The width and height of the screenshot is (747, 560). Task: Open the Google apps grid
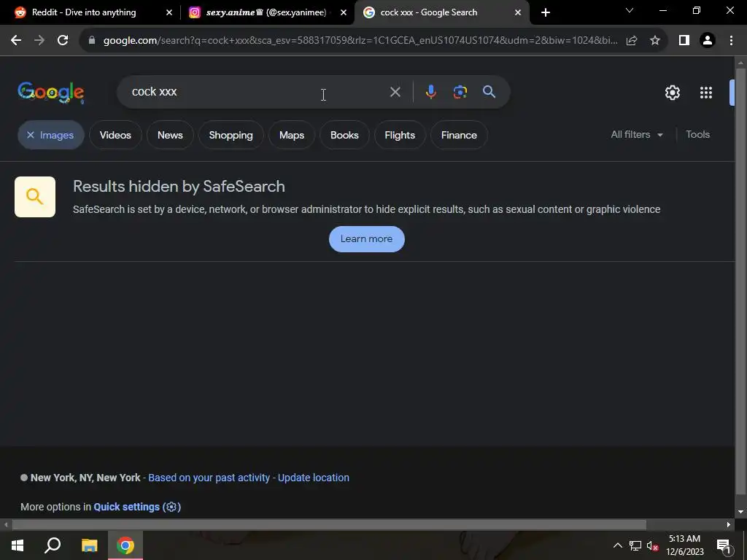click(706, 93)
